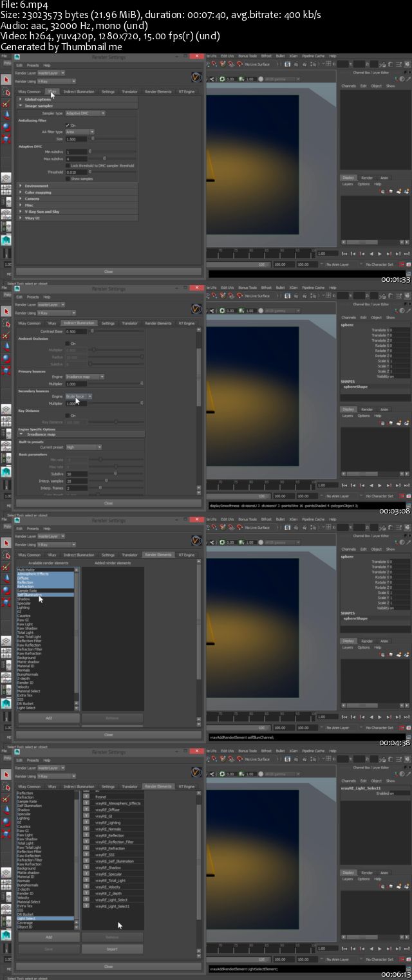Pick the Rotate tool in 00:03:08 frame
This screenshot has width=412, height=980.
click(6, 357)
